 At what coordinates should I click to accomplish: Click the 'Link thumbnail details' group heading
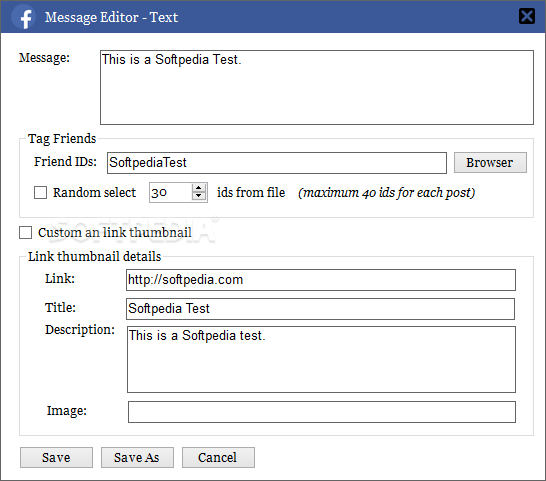pyautogui.click(x=94, y=256)
